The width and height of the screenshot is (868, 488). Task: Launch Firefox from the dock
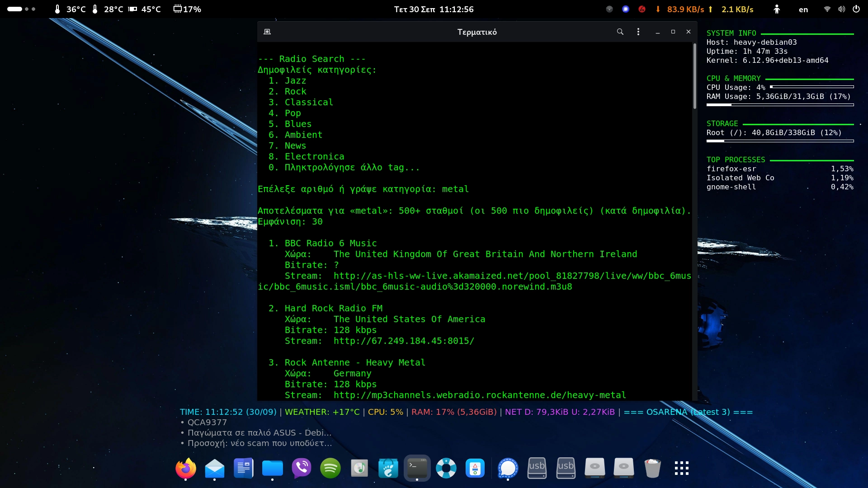186,468
